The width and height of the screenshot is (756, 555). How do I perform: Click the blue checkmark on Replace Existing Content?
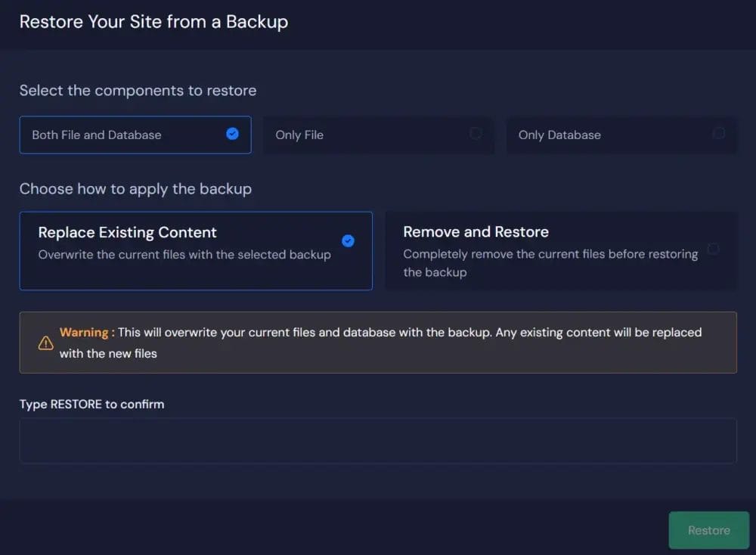[349, 241]
